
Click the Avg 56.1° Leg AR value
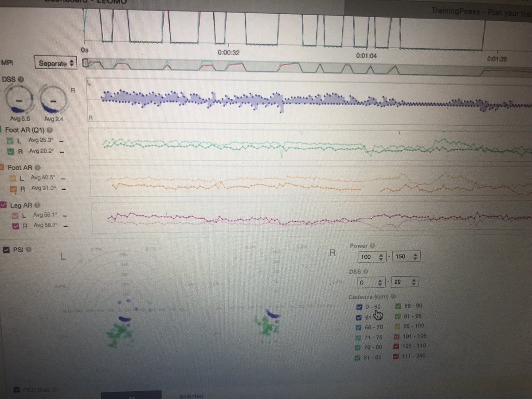tap(45, 215)
